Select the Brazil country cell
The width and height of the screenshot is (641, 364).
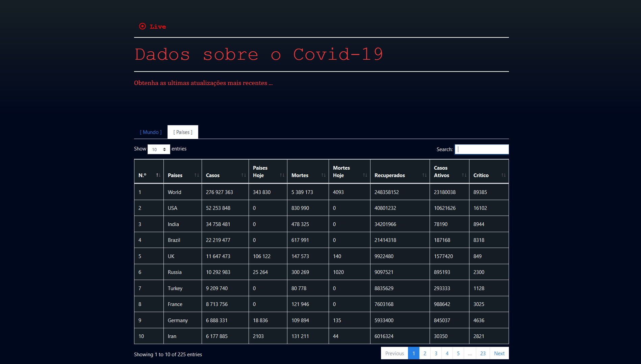[x=183, y=240]
